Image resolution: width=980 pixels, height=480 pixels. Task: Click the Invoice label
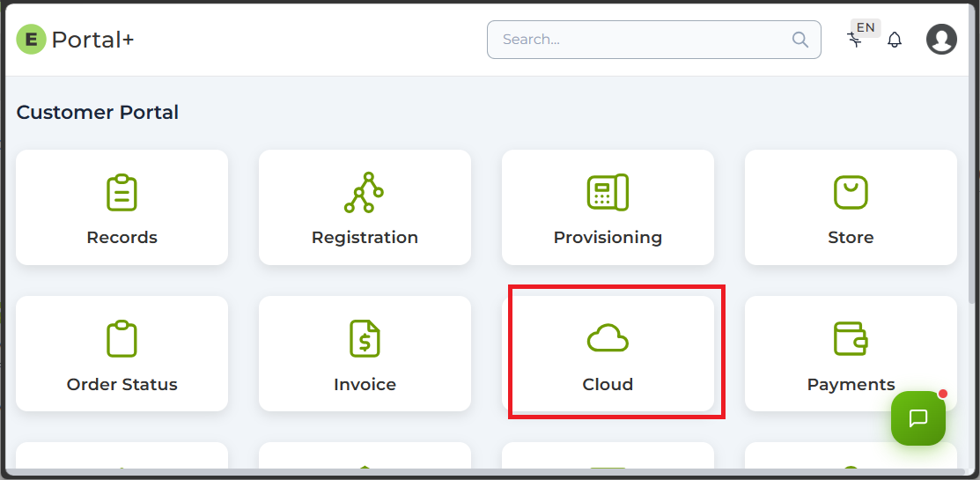[x=365, y=384]
